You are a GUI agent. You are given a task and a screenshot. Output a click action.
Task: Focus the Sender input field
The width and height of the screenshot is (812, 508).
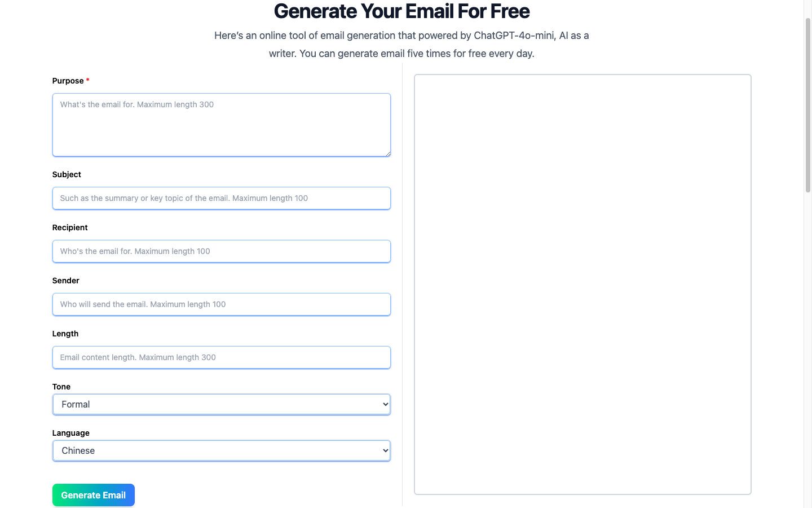coord(221,304)
